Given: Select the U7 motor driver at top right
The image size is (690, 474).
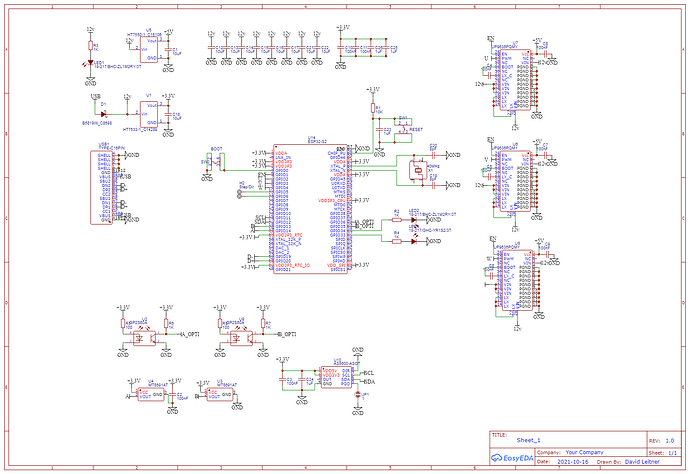Looking at the screenshot, I should [x=515, y=80].
